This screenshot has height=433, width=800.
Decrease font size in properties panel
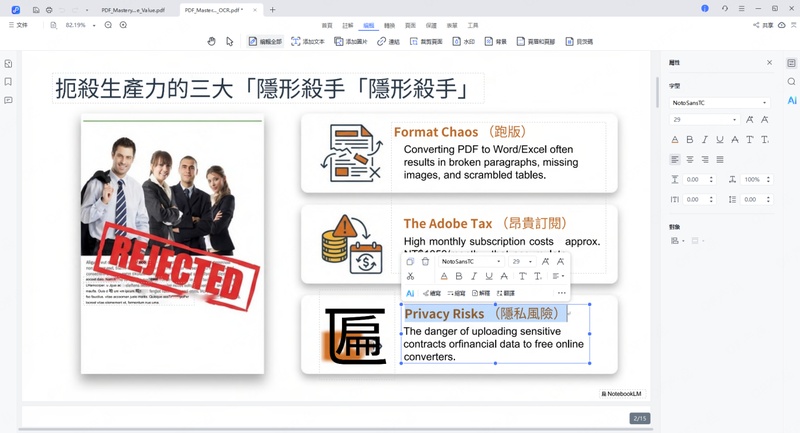[764, 119]
